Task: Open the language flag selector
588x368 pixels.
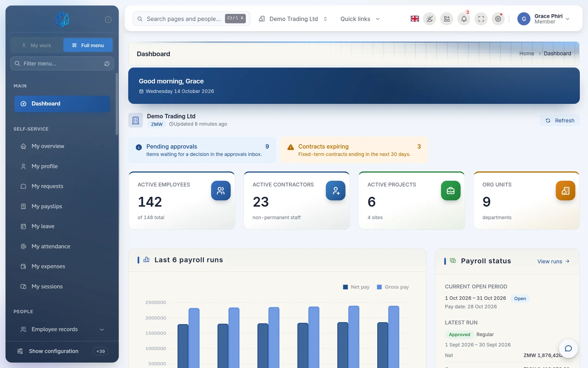Action: 415,19
